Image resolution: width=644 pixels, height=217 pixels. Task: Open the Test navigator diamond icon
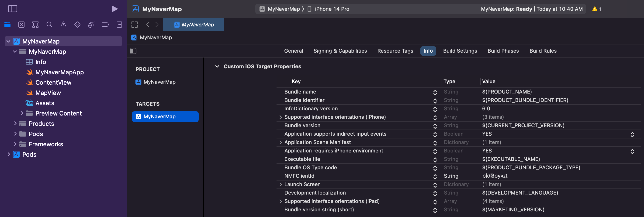[x=77, y=25]
